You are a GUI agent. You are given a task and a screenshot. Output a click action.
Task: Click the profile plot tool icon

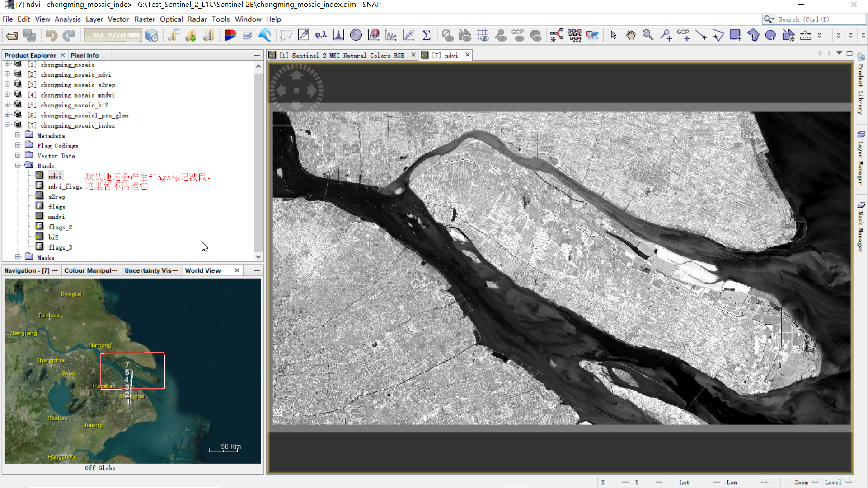[x=285, y=35]
